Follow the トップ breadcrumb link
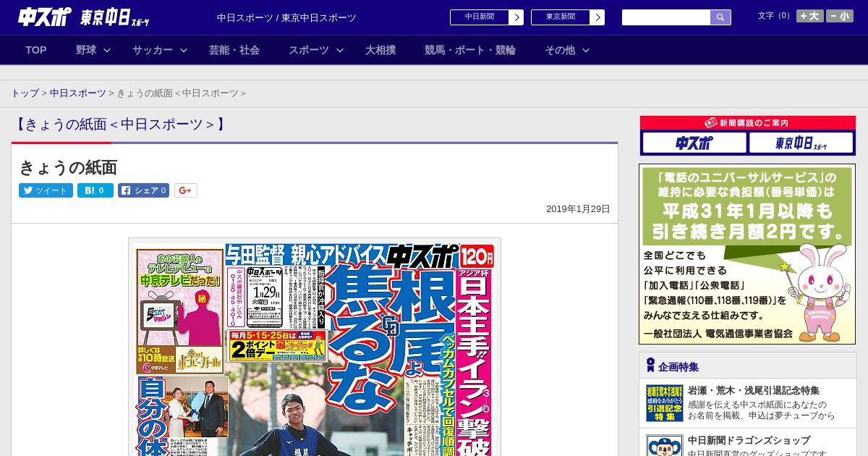 click(x=25, y=93)
